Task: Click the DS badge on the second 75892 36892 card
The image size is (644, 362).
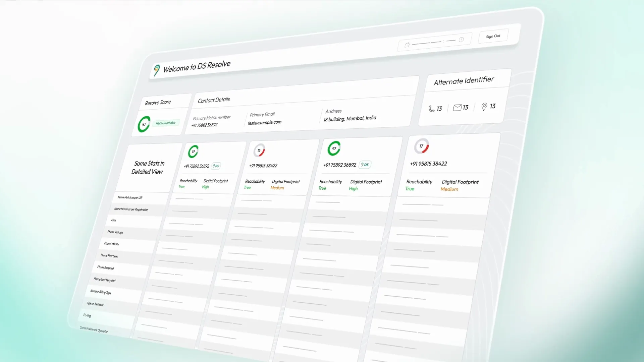Action: click(x=365, y=165)
